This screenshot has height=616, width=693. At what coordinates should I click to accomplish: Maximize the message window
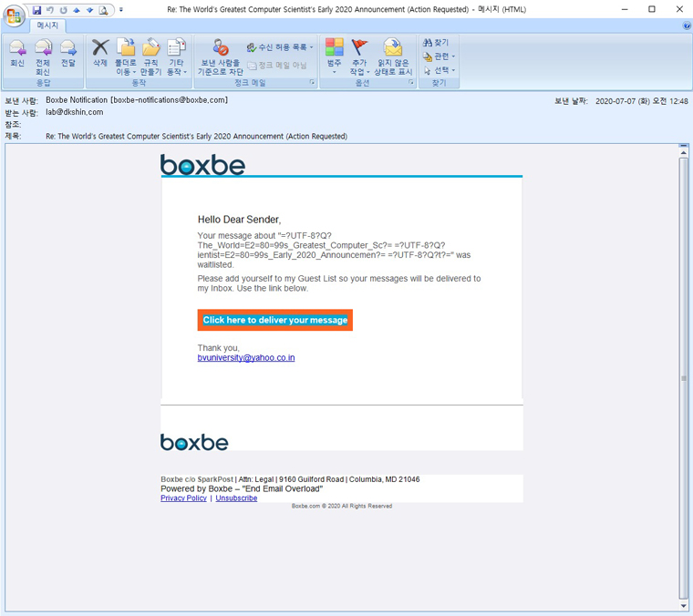coord(652,9)
